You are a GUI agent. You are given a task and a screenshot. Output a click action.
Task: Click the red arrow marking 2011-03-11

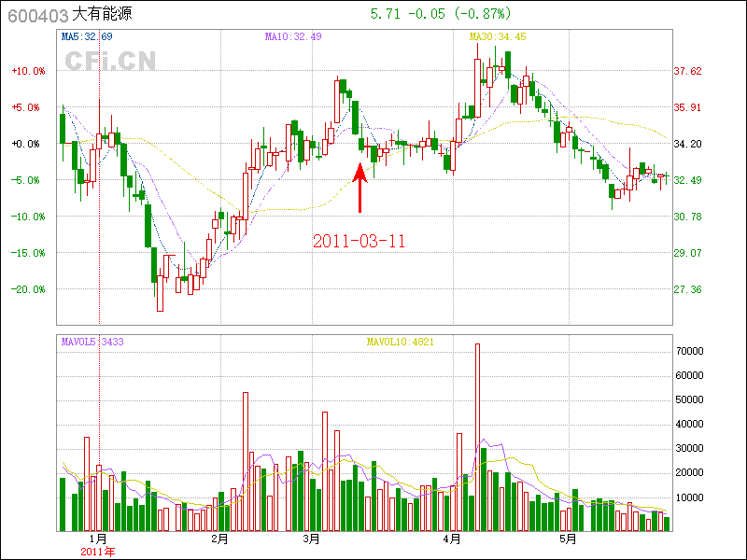click(x=359, y=188)
